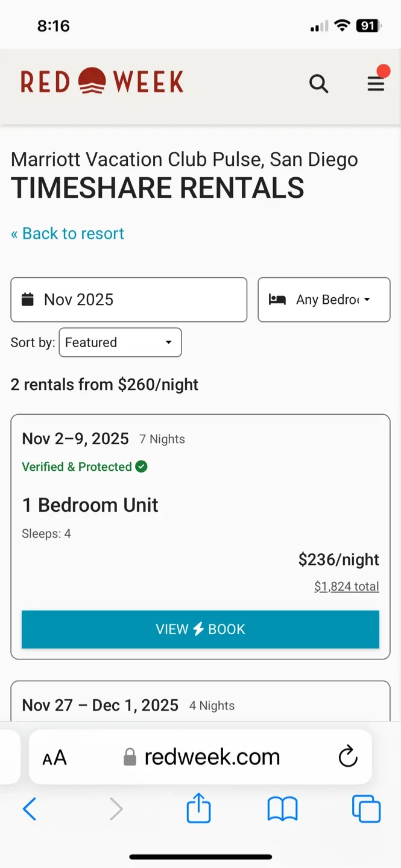Screen dimensions: 401x868
Task: Open the Safari share sheet icon
Action: click(x=198, y=808)
